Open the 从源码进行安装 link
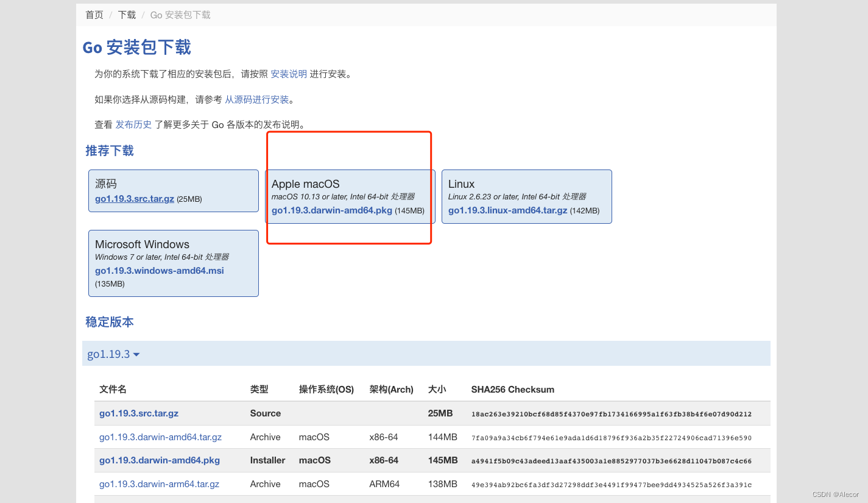The width and height of the screenshot is (868, 503). [x=257, y=99]
